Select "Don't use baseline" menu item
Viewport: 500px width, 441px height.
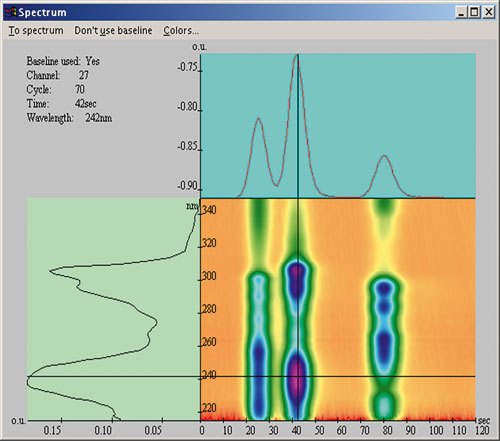(113, 30)
